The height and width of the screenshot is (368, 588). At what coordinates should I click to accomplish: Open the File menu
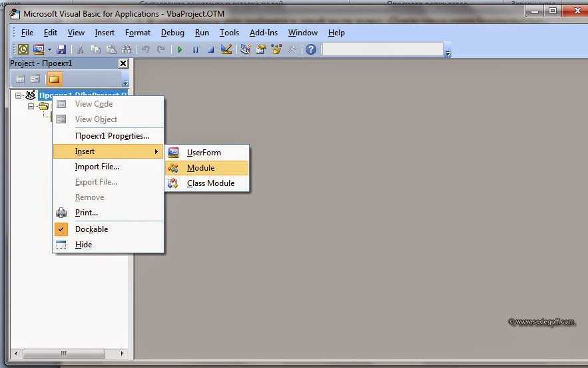(x=27, y=33)
